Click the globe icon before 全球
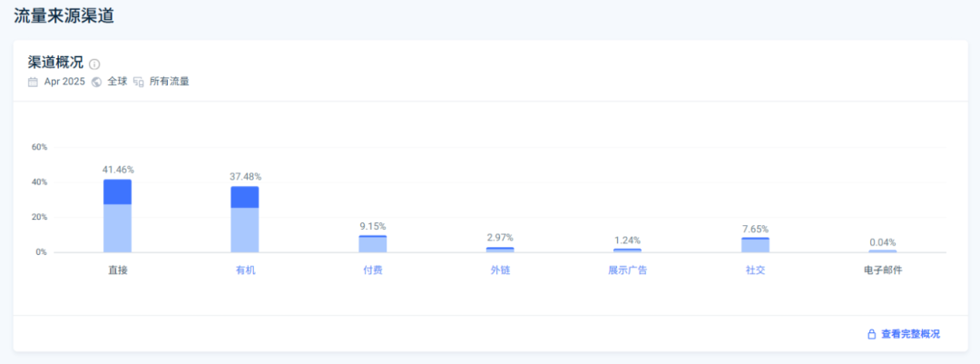Viewport: 980px width, 364px height. 96,82
